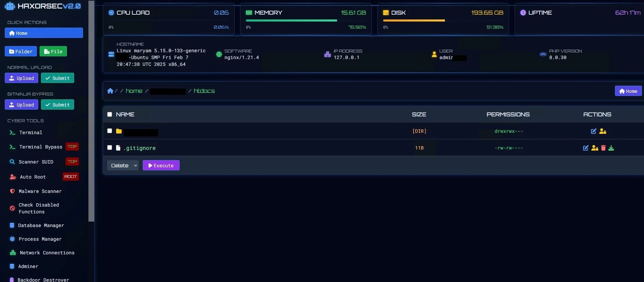Click the -rw-rw---- permissions value

pyautogui.click(x=509, y=148)
